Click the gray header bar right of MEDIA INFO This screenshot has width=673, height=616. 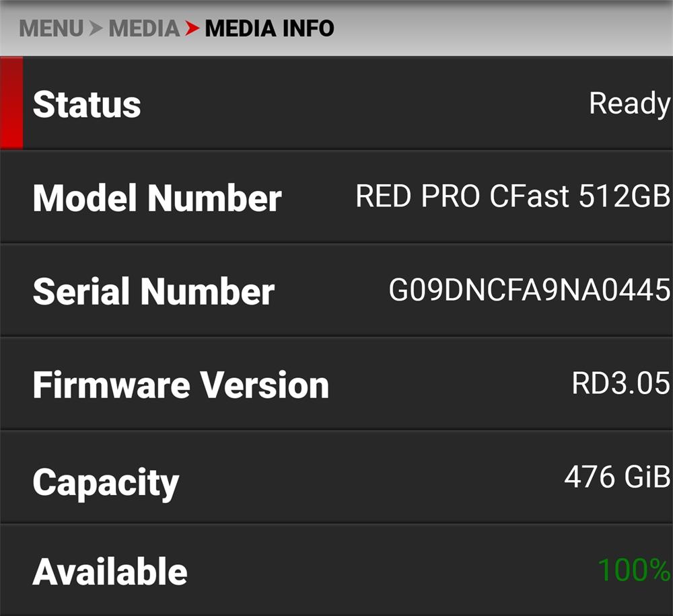pyautogui.click(x=502, y=29)
